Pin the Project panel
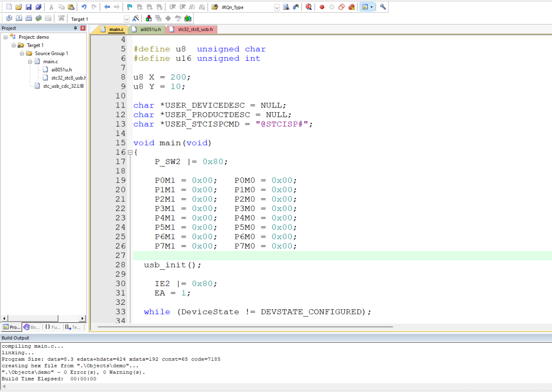552x392 pixels. click(x=75, y=28)
